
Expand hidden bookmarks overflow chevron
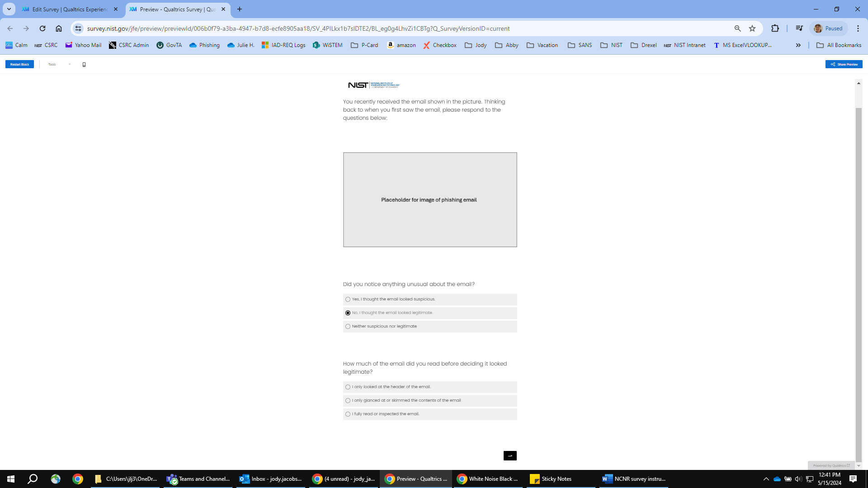798,45
